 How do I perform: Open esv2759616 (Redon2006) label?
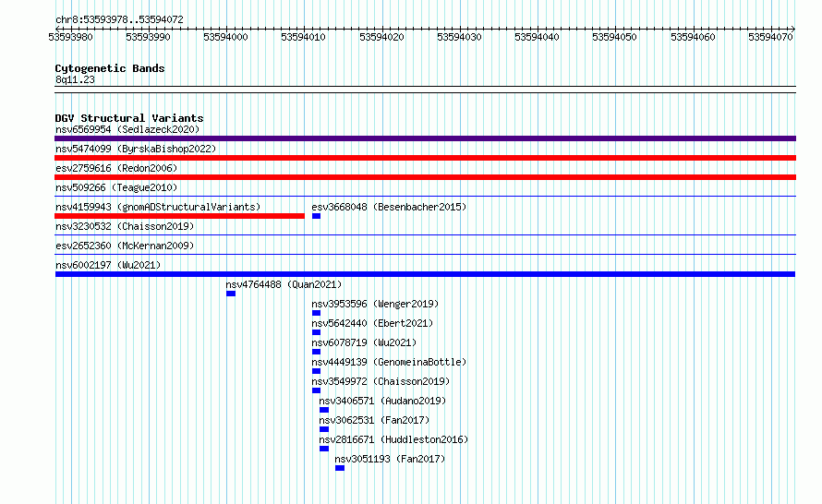click(x=116, y=168)
